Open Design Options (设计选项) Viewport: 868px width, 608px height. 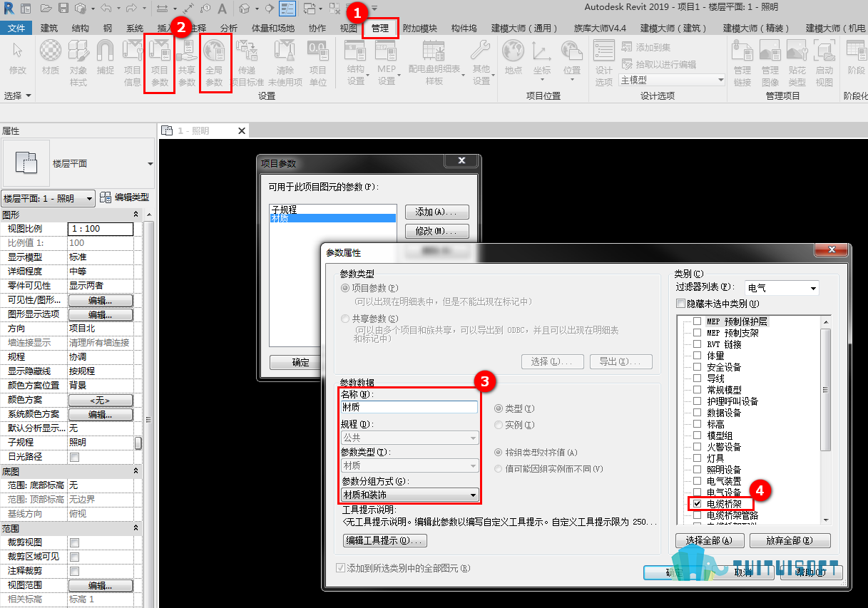[x=604, y=63]
